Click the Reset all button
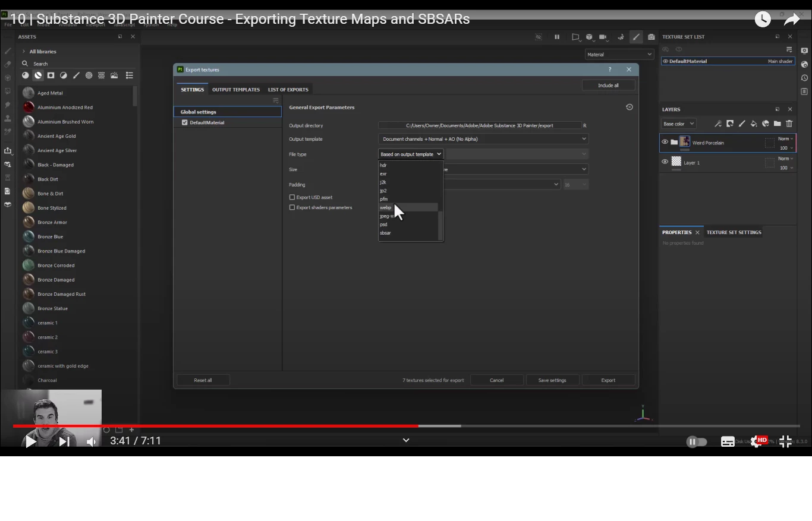This screenshot has height=521, width=812. click(x=203, y=380)
